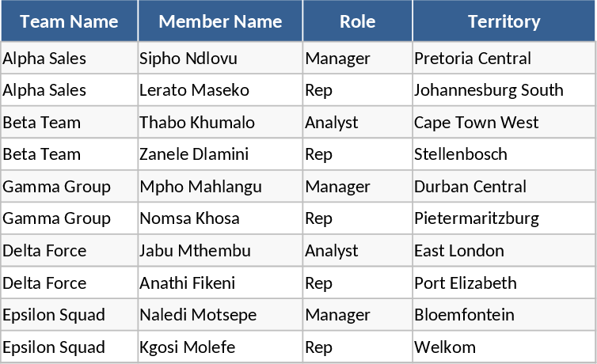This screenshot has height=364, width=597.
Task: Select the Member Name column header
Action: coord(220,21)
